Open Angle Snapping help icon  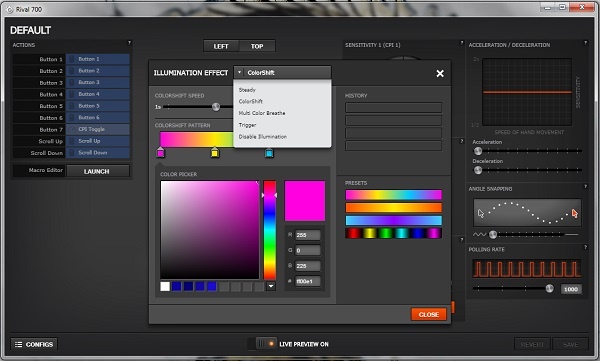[585, 186]
